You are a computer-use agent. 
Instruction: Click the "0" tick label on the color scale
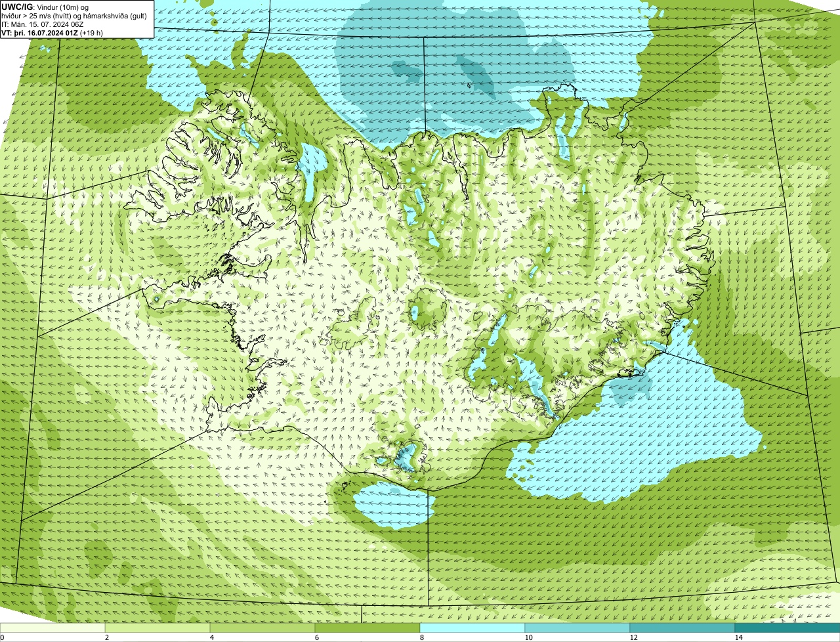[2, 637]
